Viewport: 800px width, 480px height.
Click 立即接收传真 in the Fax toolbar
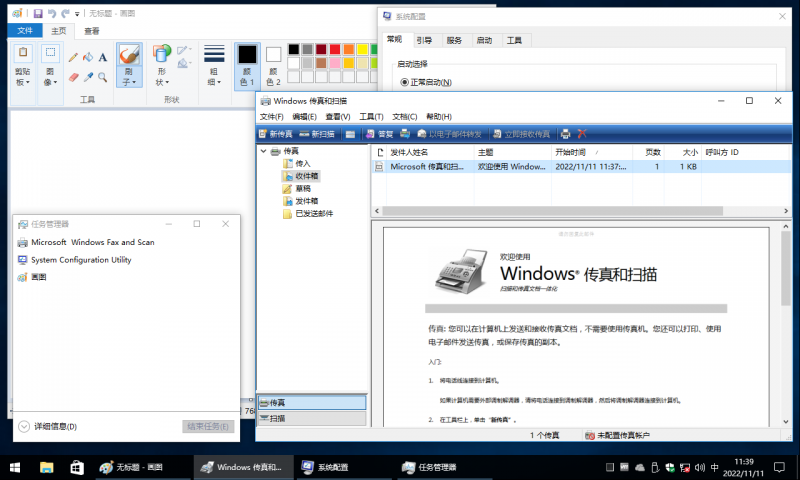(x=521, y=134)
